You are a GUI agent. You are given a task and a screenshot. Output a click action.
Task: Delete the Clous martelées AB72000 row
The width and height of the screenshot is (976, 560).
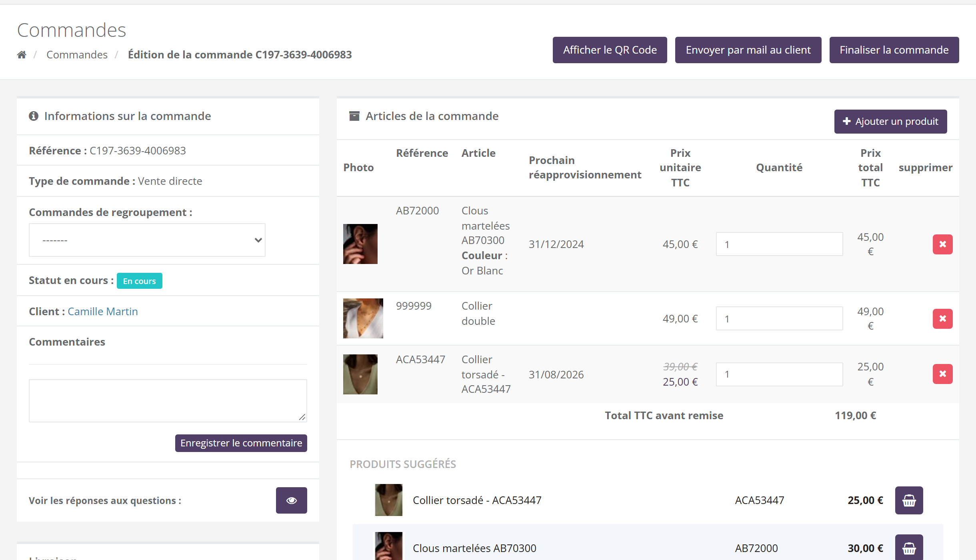(942, 244)
